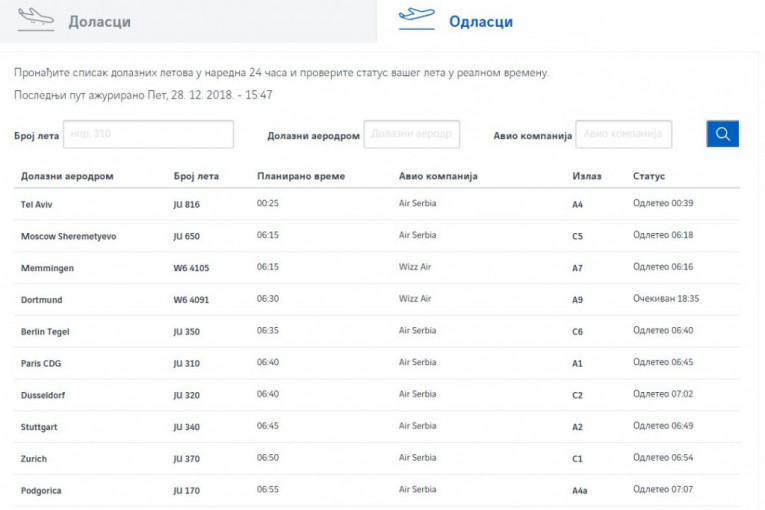The image size is (765, 510).
Task: Click the Излаз column header
Action: 586,176
